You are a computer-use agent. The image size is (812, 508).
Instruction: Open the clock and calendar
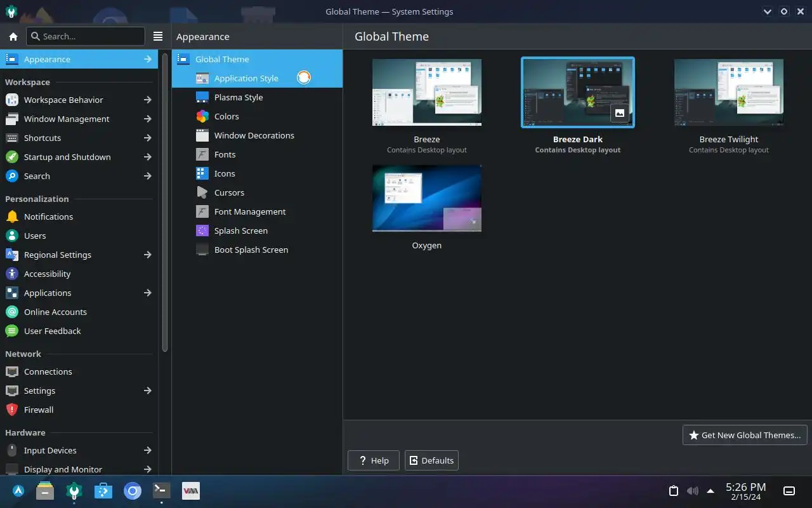coord(746,491)
